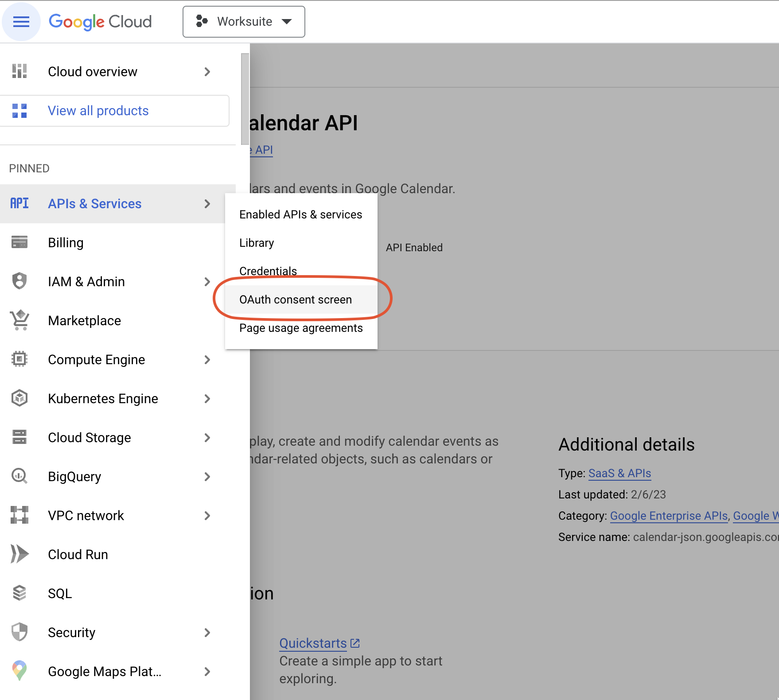The height and width of the screenshot is (700, 779).
Task: Open the SQL menu item
Action: (118, 594)
